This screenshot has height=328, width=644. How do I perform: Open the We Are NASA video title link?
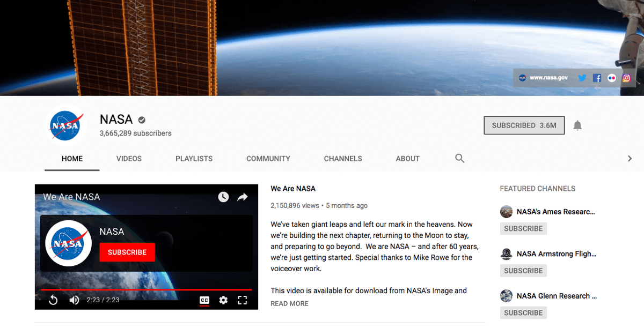click(x=293, y=189)
